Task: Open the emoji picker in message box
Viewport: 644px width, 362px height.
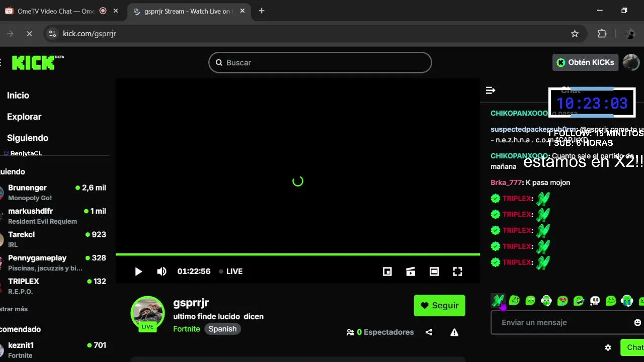Action: (x=637, y=323)
